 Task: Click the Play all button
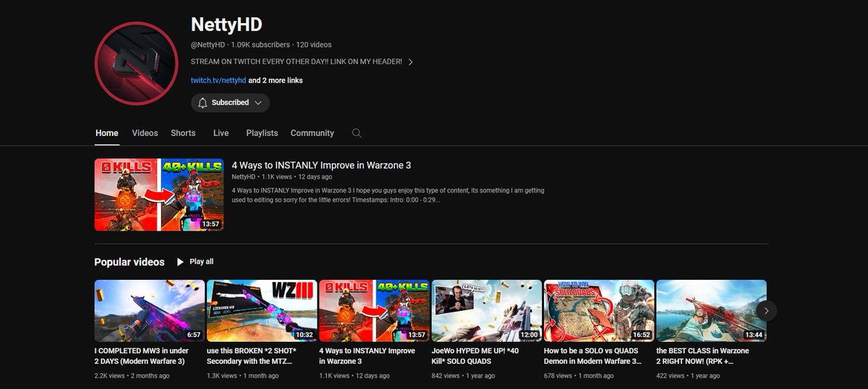click(x=195, y=262)
